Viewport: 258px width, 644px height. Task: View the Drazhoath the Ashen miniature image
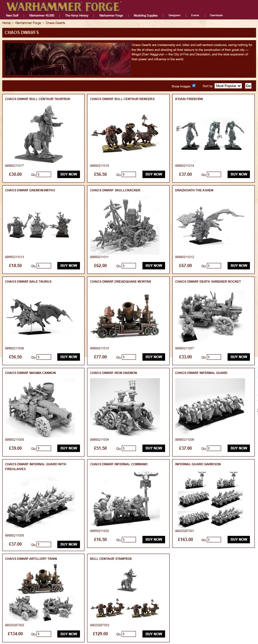(x=210, y=225)
